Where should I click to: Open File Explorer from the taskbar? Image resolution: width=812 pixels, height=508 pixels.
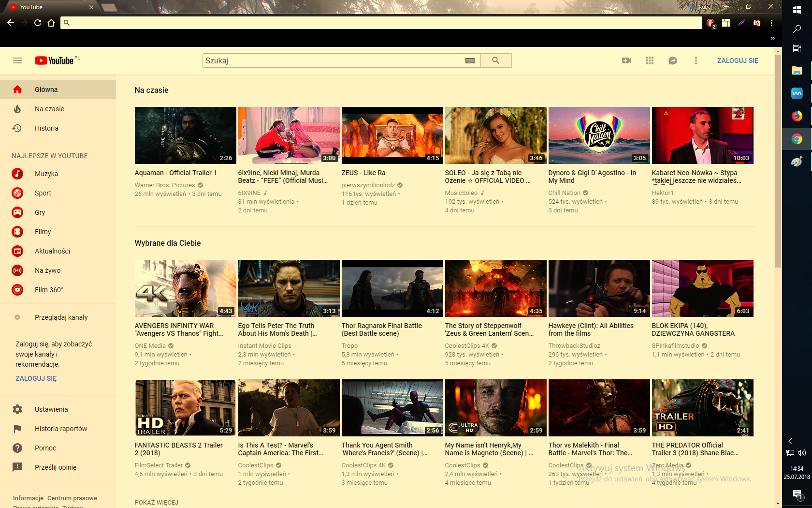click(797, 71)
